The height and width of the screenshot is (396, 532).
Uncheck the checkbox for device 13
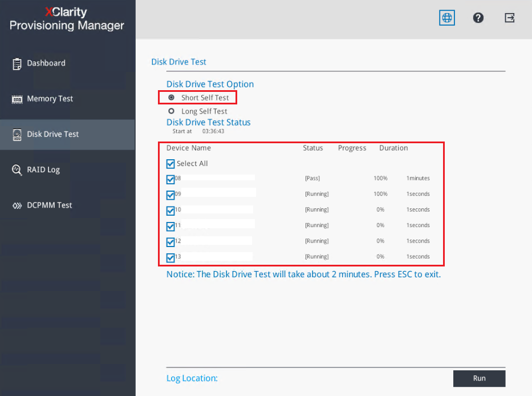(170, 257)
